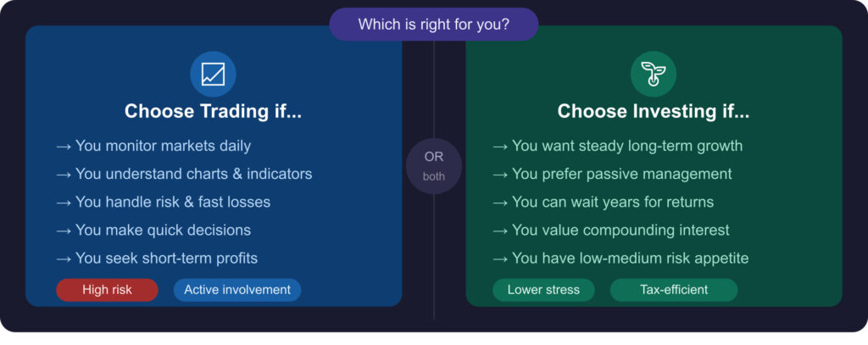
Task: Select the "Choose Trading if..." heading
Action: tap(213, 112)
